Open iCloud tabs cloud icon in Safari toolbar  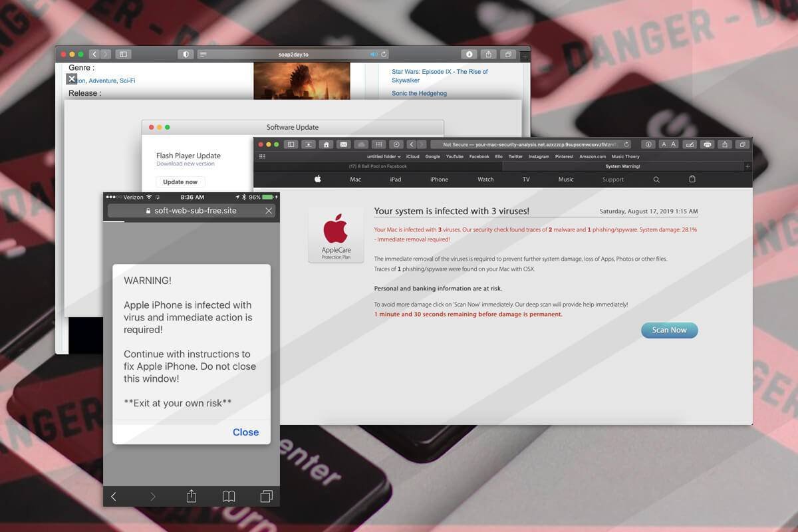361,144
